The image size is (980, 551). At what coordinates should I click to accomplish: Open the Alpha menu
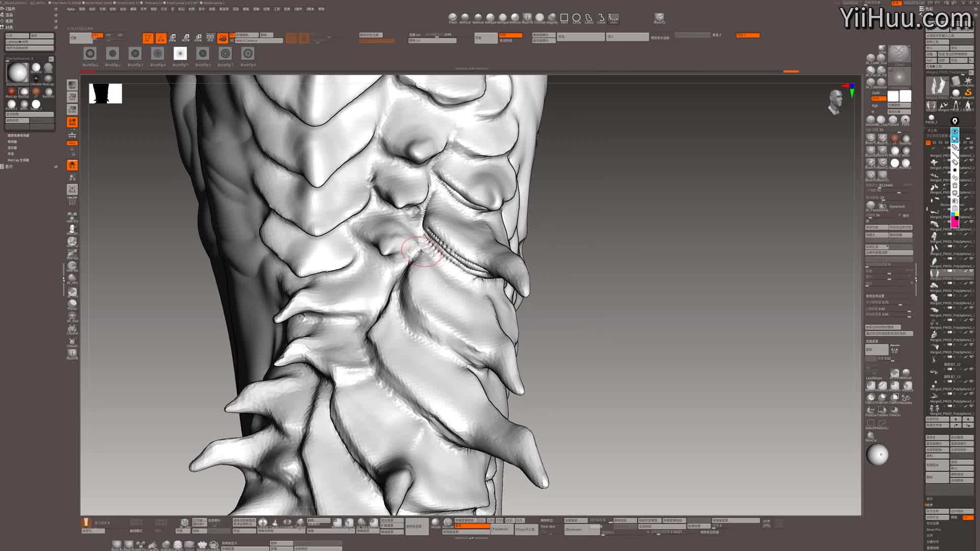70,9
